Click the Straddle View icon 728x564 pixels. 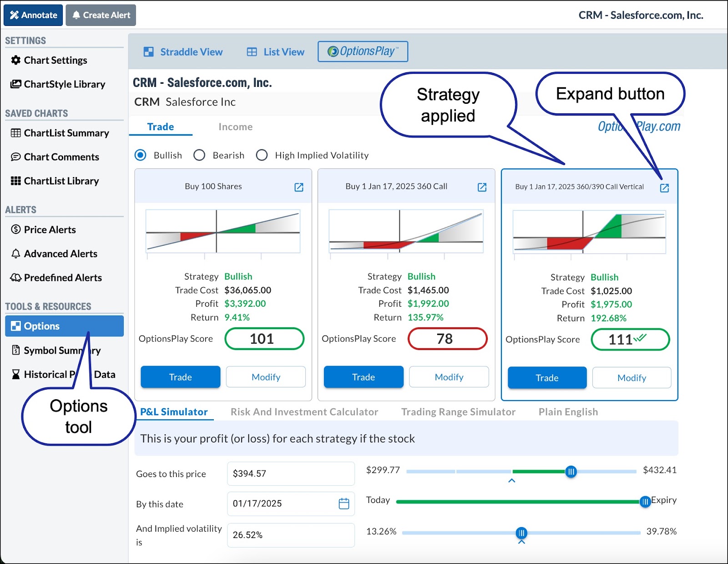click(x=149, y=52)
